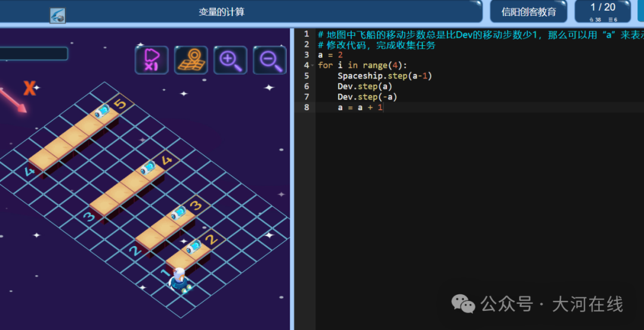Select the energy capsule beside number 2
The width and height of the screenshot is (644, 330).
point(193,247)
